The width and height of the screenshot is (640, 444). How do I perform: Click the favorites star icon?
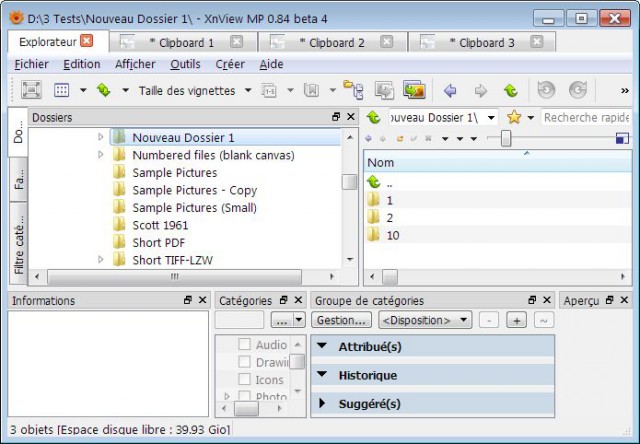(514, 118)
